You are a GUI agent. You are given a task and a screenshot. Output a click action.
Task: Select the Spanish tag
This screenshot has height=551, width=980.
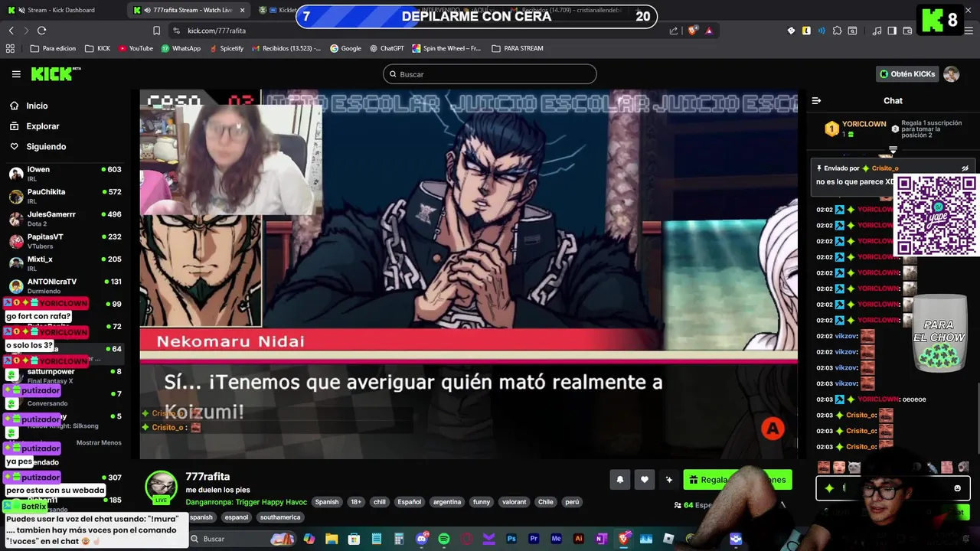(327, 502)
